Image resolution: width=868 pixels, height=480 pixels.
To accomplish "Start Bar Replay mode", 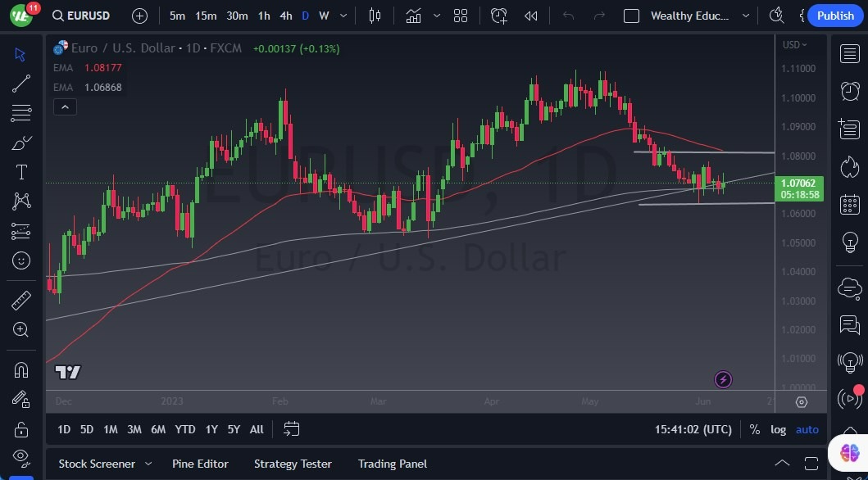I will [529, 15].
